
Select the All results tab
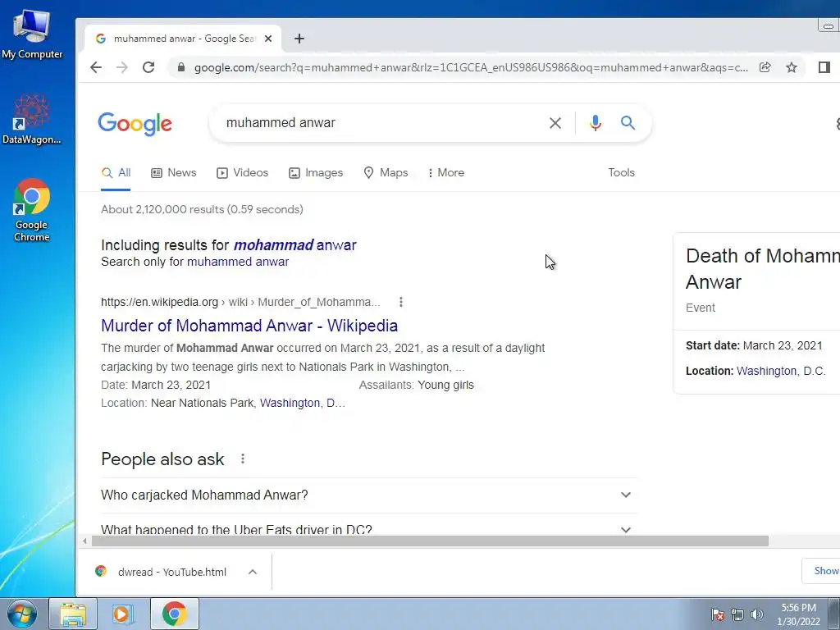[116, 172]
